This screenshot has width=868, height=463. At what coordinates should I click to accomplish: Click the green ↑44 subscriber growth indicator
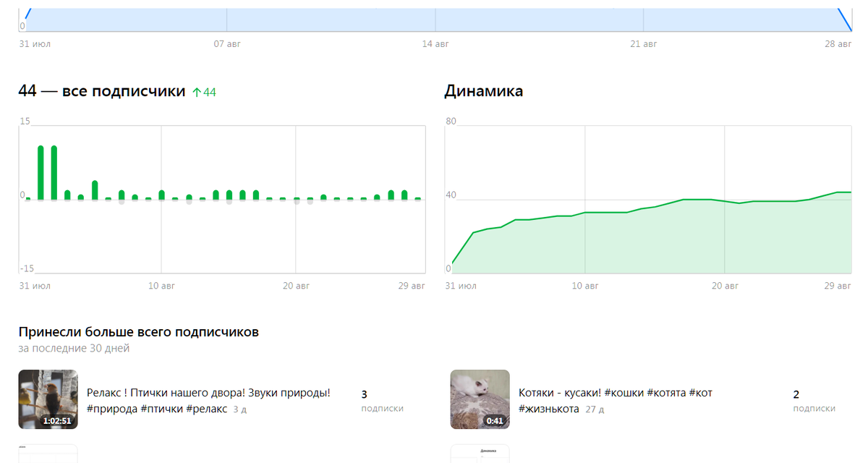[x=204, y=92]
